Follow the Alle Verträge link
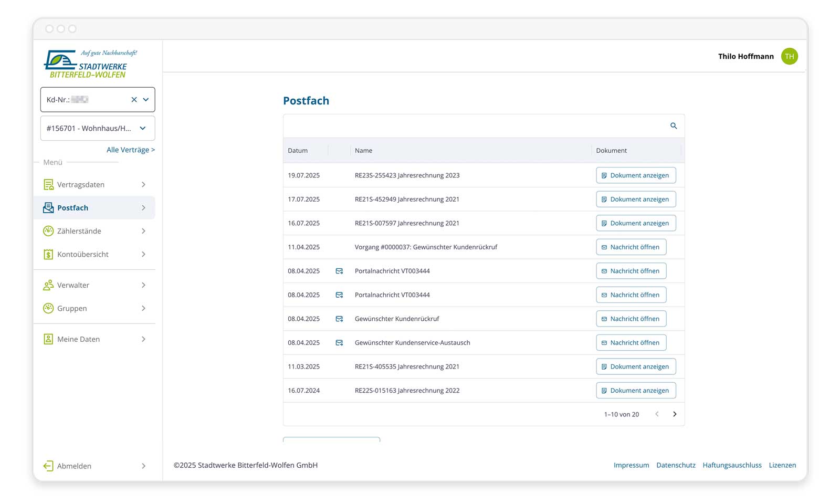The width and height of the screenshot is (840, 504). click(130, 150)
